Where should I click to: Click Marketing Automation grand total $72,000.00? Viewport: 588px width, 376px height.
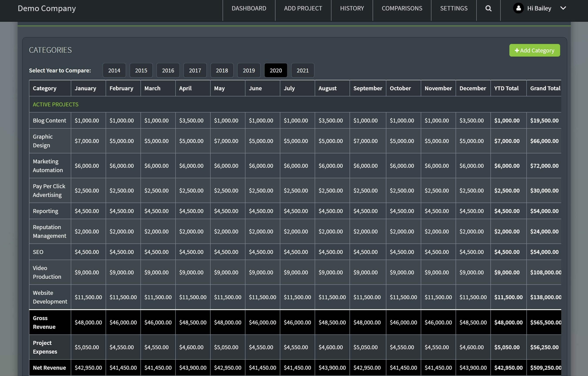[x=544, y=166]
